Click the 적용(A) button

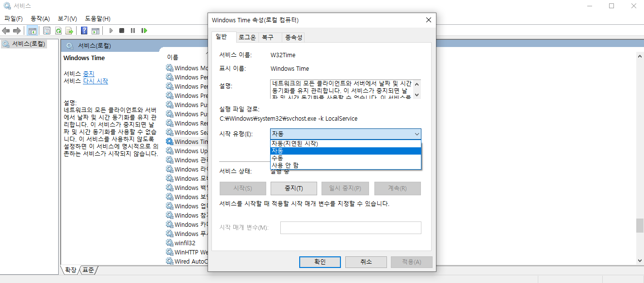pyautogui.click(x=411, y=262)
